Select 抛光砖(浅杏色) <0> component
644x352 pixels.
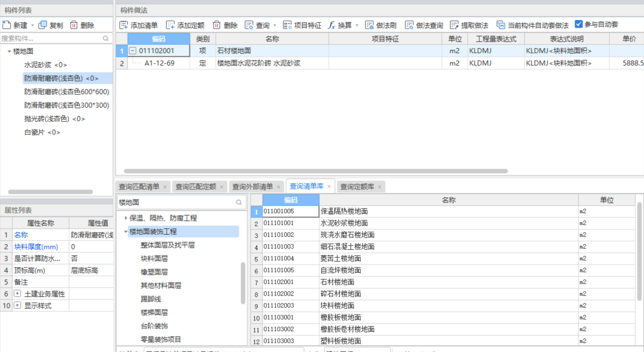click(x=54, y=119)
